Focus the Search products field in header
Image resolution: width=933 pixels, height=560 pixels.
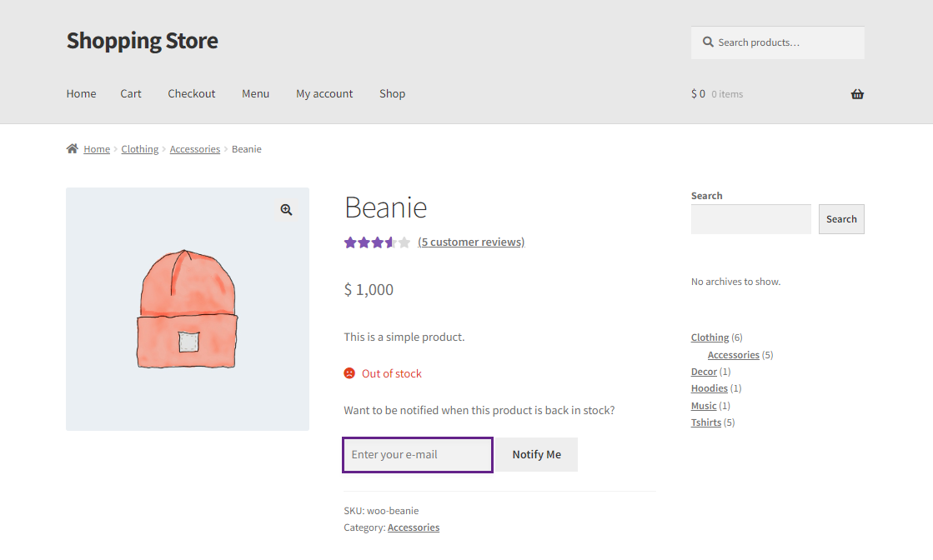tap(777, 42)
